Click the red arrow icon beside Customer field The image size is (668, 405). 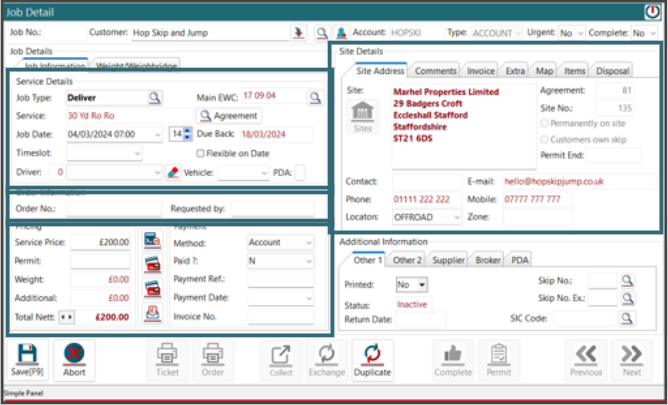[299, 33]
